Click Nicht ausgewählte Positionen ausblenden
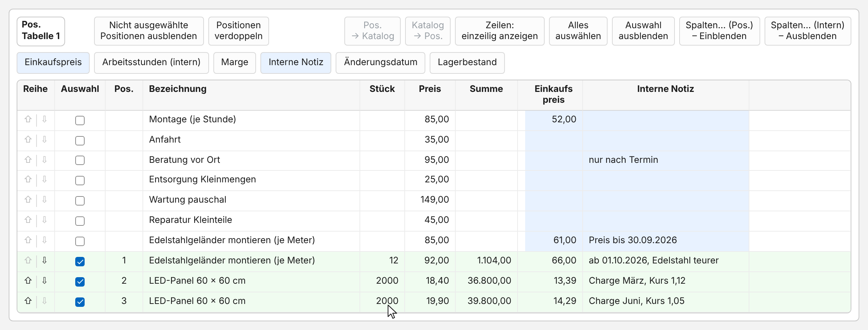This screenshot has height=330, width=868. pos(149,31)
